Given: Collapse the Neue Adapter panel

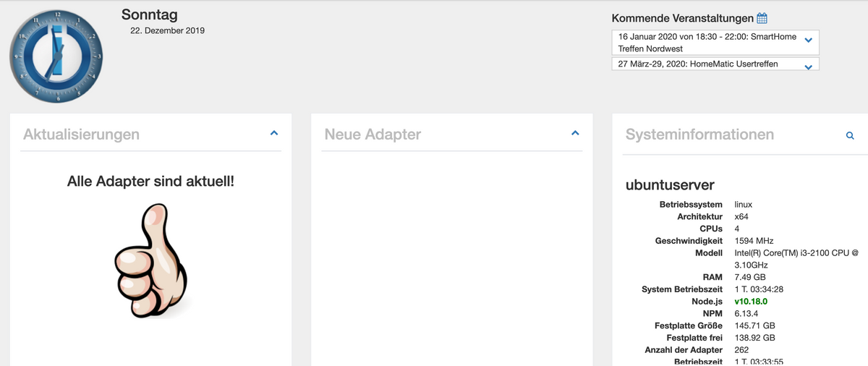Looking at the screenshot, I should click(575, 133).
